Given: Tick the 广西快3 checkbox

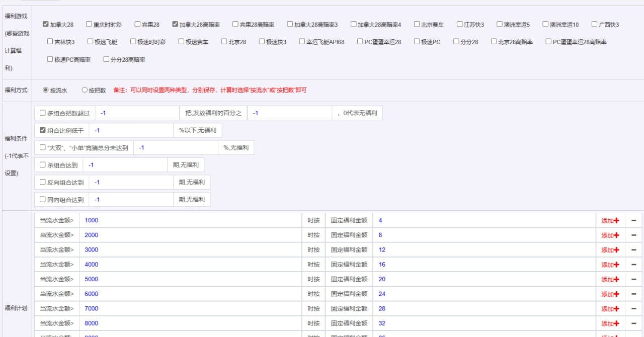Looking at the screenshot, I should [x=595, y=24].
